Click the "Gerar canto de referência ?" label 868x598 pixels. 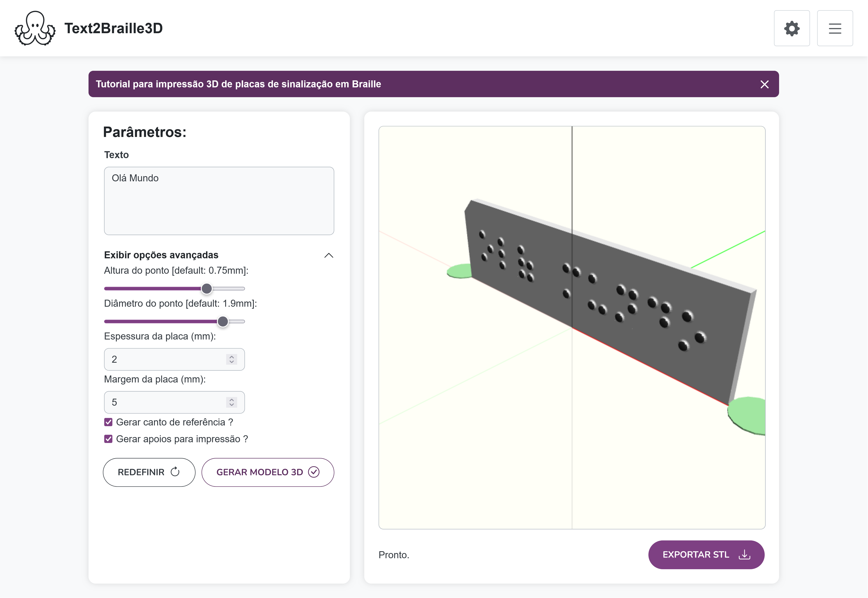[174, 422]
